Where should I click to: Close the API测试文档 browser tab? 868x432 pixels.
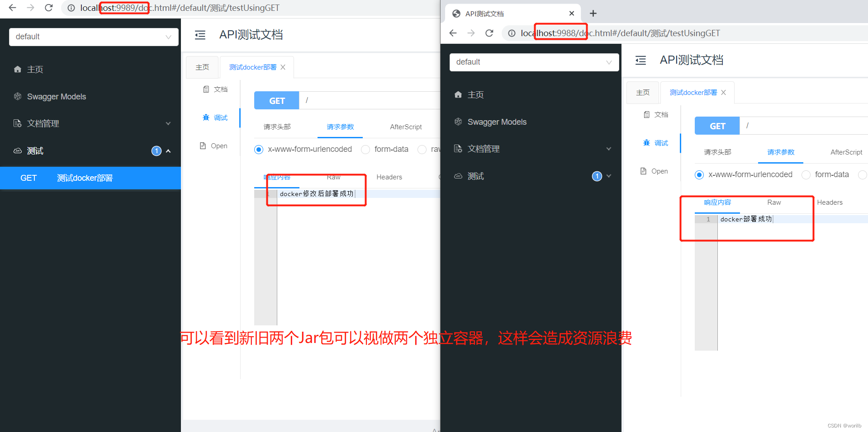click(572, 14)
